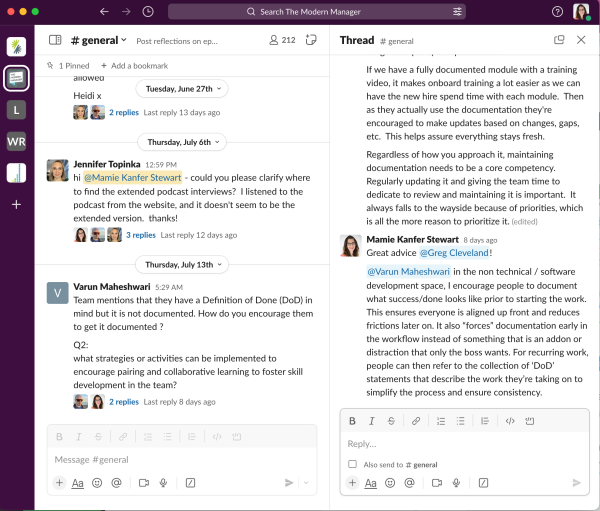This screenshot has width=600, height=511.
Task: Check Also send to # general
Action: click(352, 464)
